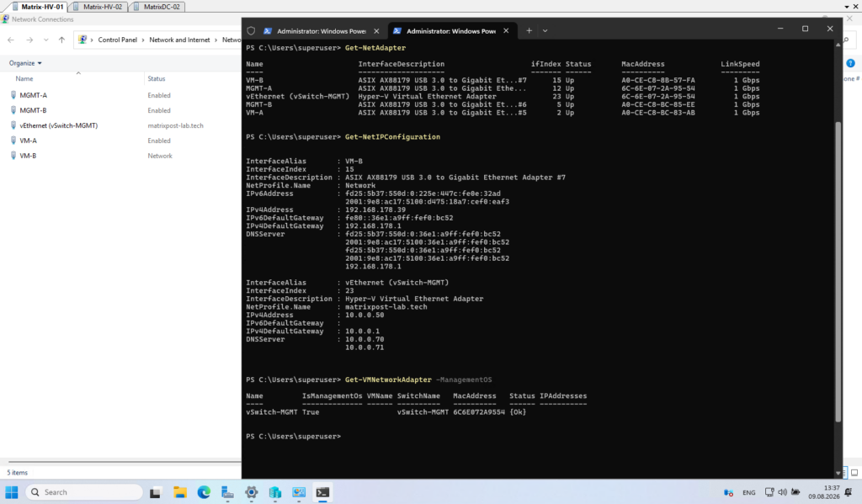This screenshot has height=504, width=862.
Task: Click the Get-NetIPConfiguration command text
Action: coord(392,137)
